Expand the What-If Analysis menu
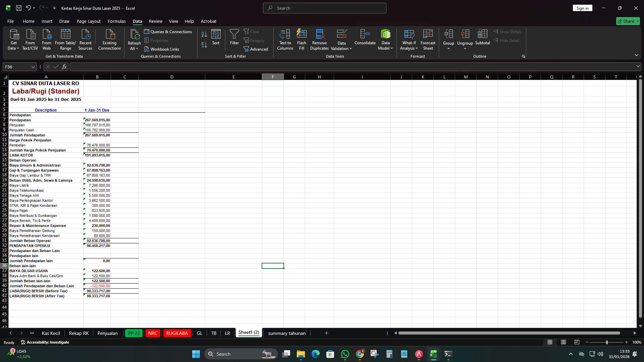This screenshot has width=644, height=362. click(x=409, y=39)
